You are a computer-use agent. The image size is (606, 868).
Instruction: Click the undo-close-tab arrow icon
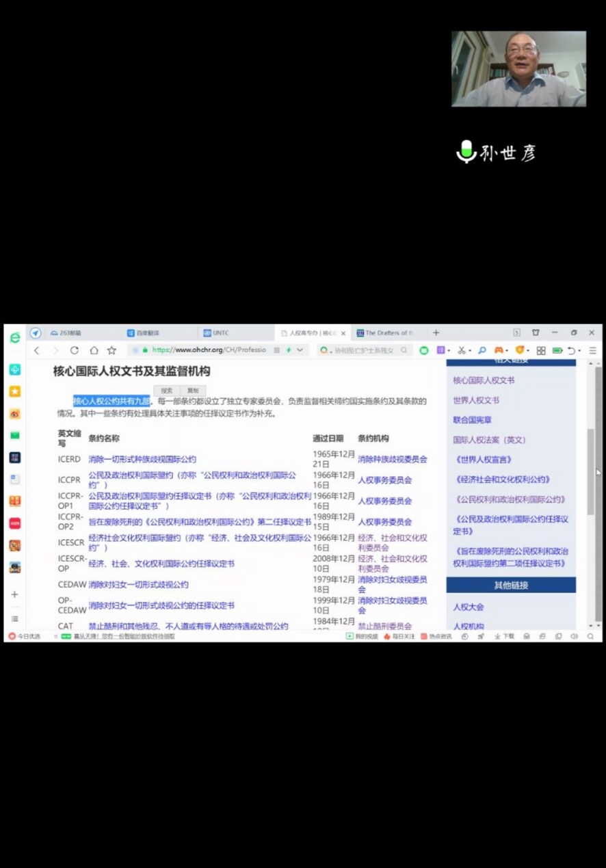click(571, 350)
